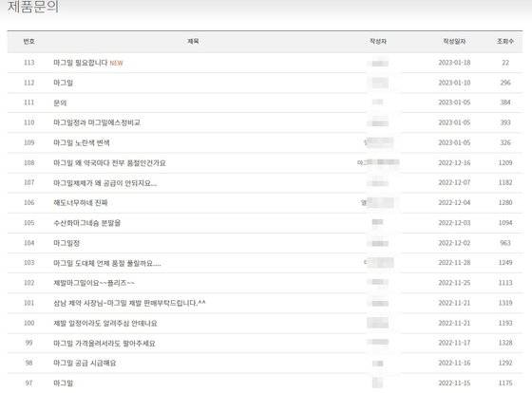Viewport: 532px width, 393px height.
Task: Open '삼남 제약 사장님~마그밀 제발 판매부탁드립니다' post
Action: point(129,303)
